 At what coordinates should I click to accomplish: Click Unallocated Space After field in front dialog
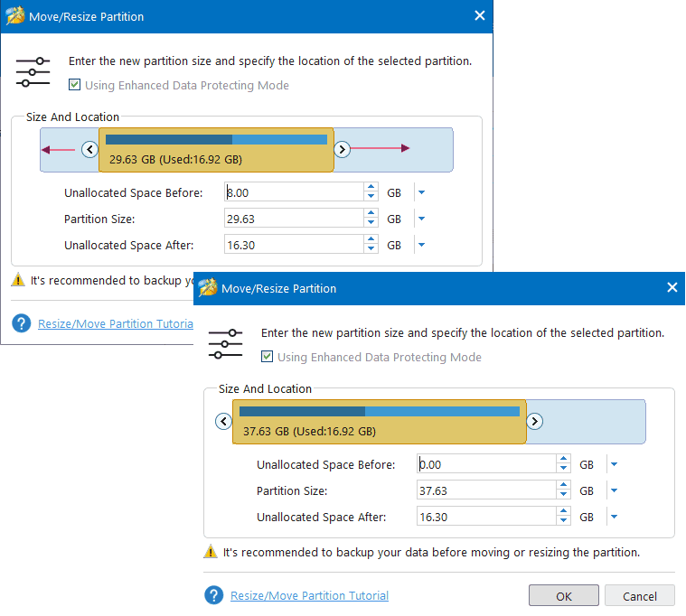point(486,517)
